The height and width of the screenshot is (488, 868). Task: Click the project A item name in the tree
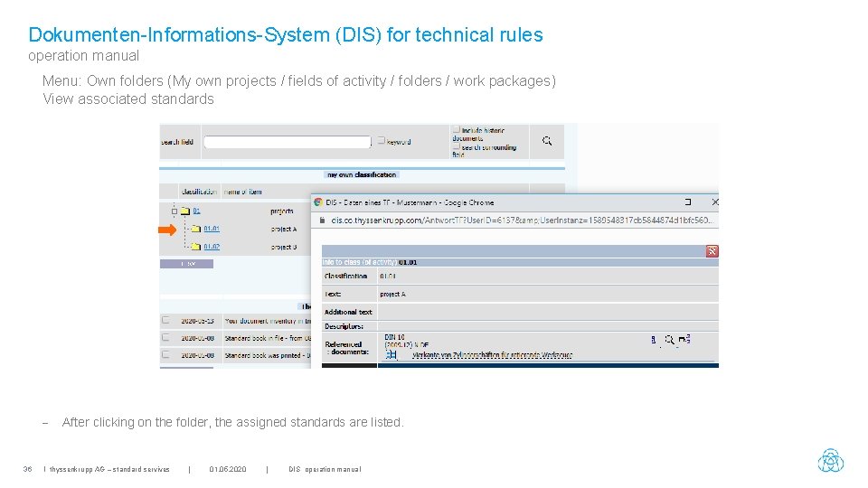coord(283,229)
